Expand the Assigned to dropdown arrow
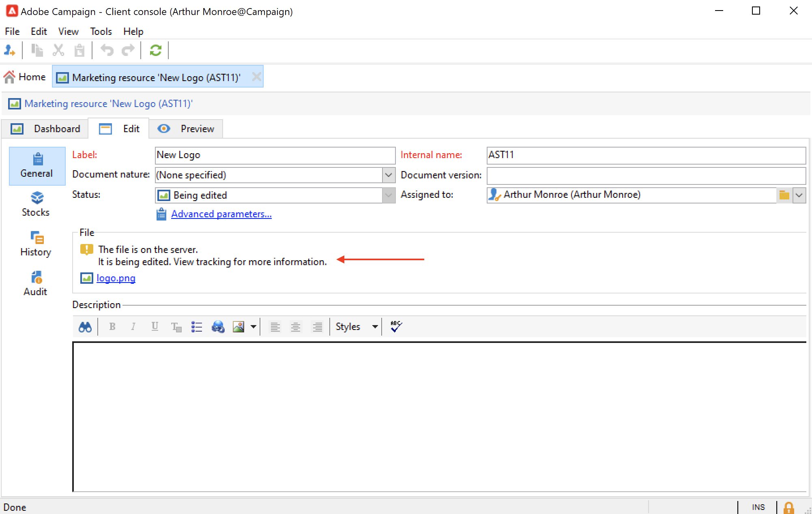The image size is (812, 514). [799, 195]
